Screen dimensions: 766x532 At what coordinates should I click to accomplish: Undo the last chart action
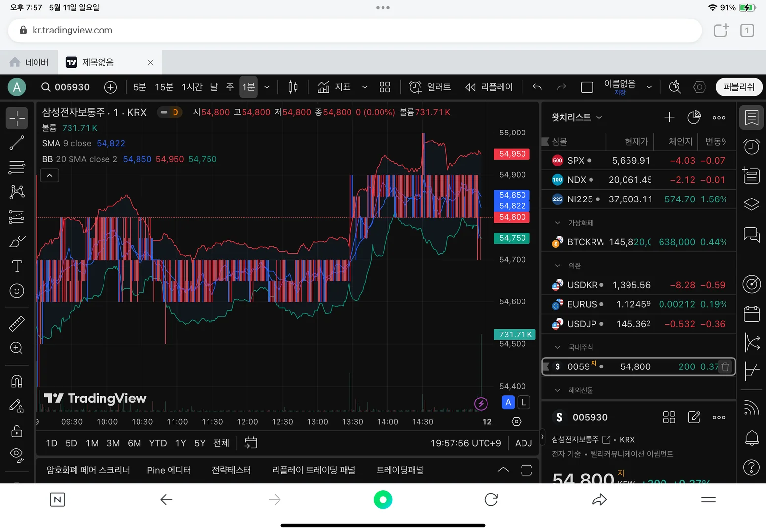(537, 87)
